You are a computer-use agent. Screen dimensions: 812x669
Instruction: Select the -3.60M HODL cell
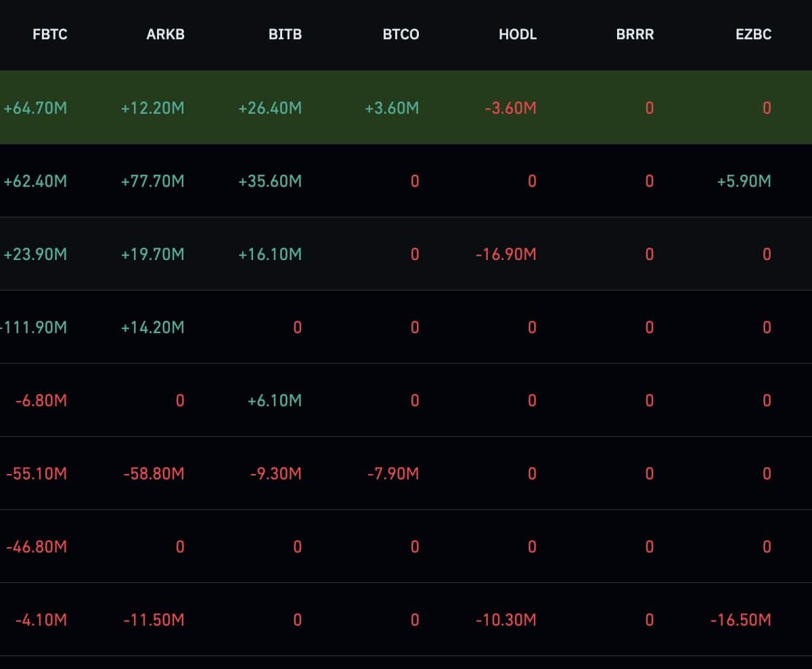pyautogui.click(x=511, y=108)
